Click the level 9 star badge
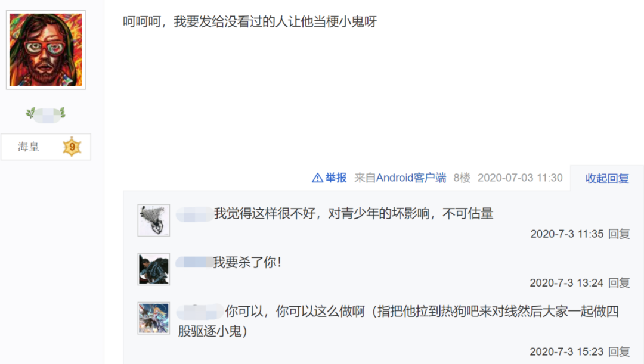The height and width of the screenshot is (364, 644). (x=72, y=147)
